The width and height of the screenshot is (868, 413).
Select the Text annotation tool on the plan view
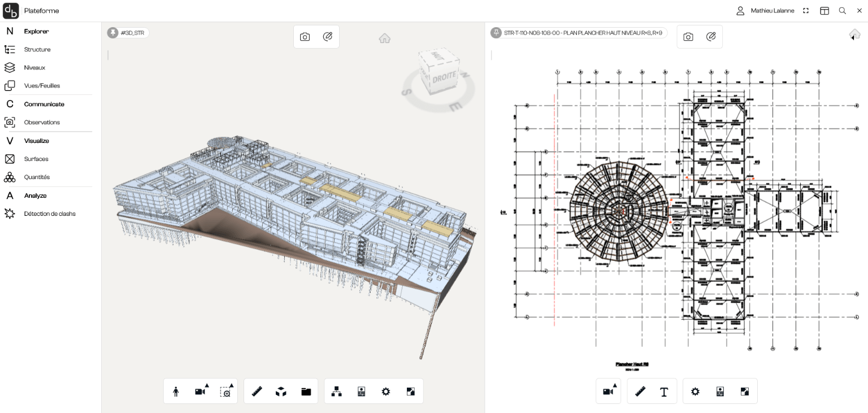click(x=664, y=391)
